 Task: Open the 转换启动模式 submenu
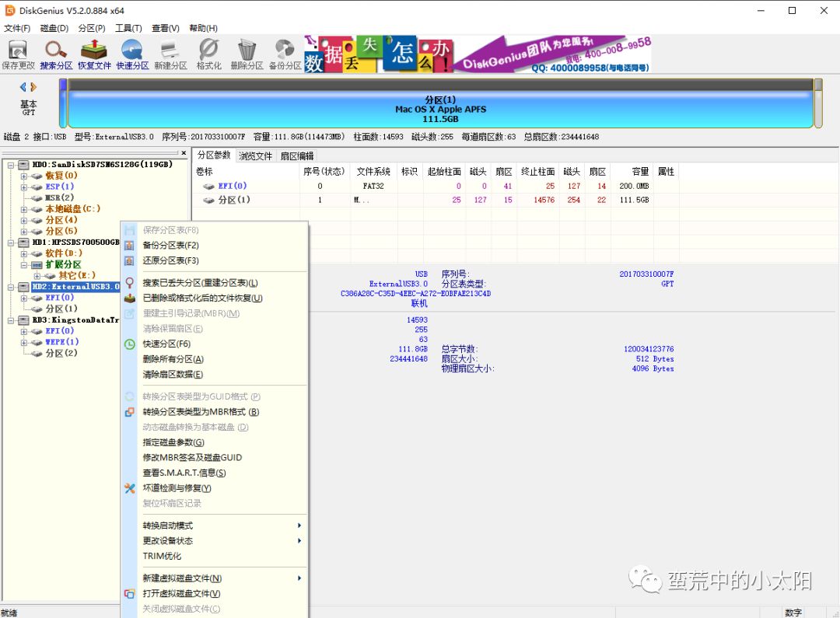[x=215, y=525]
